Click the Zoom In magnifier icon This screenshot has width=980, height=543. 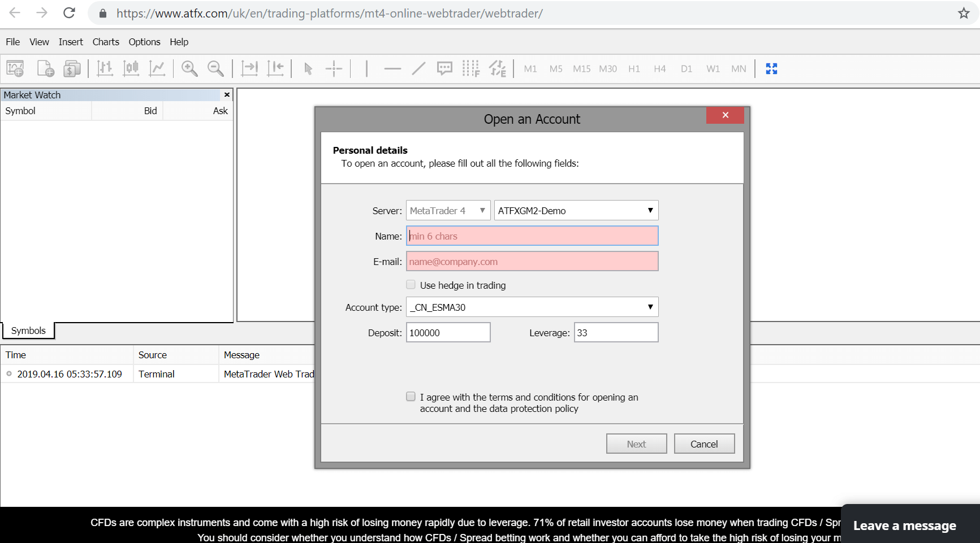pos(189,69)
